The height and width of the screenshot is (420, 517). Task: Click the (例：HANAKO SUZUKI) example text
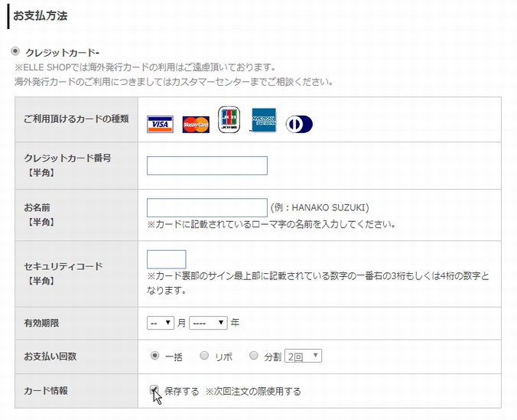(320, 207)
